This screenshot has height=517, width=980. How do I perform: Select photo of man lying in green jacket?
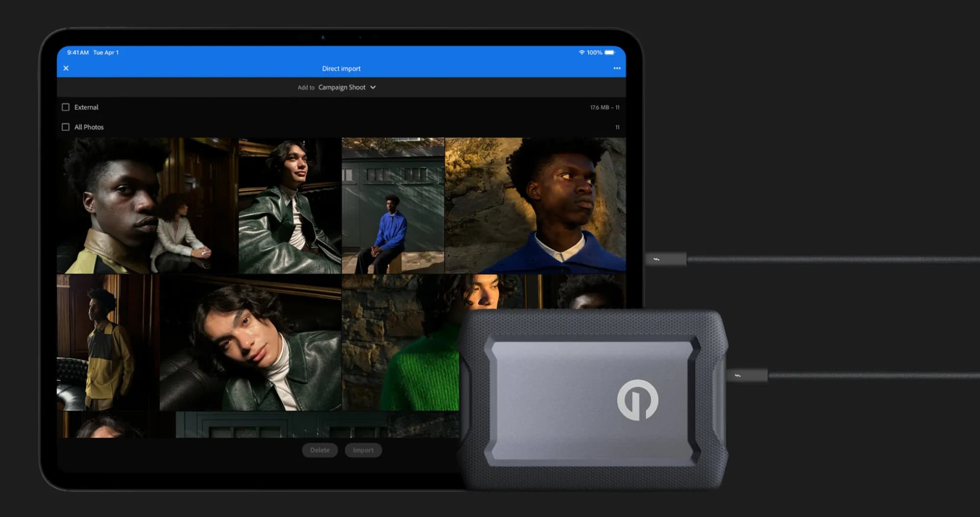pyautogui.click(x=250, y=342)
